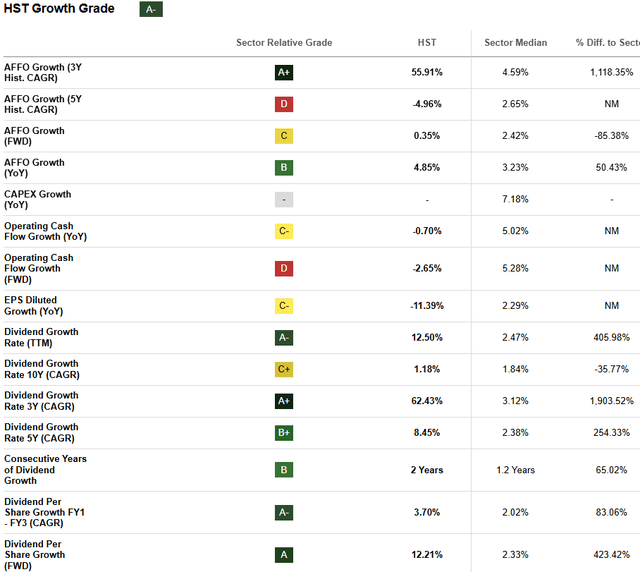Click the HST Growth Grade heading

click(x=59, y=9)
